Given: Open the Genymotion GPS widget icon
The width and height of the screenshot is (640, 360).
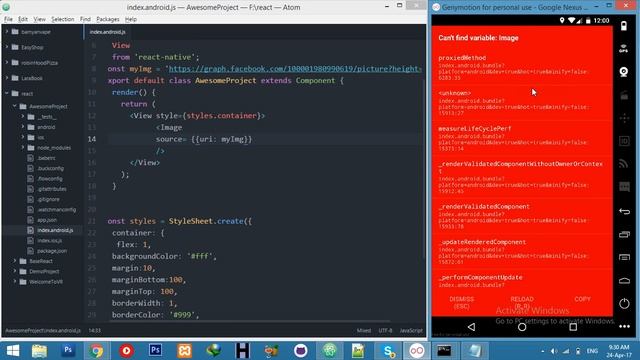Looking at the screenshot, I should [x=624, y=49].
